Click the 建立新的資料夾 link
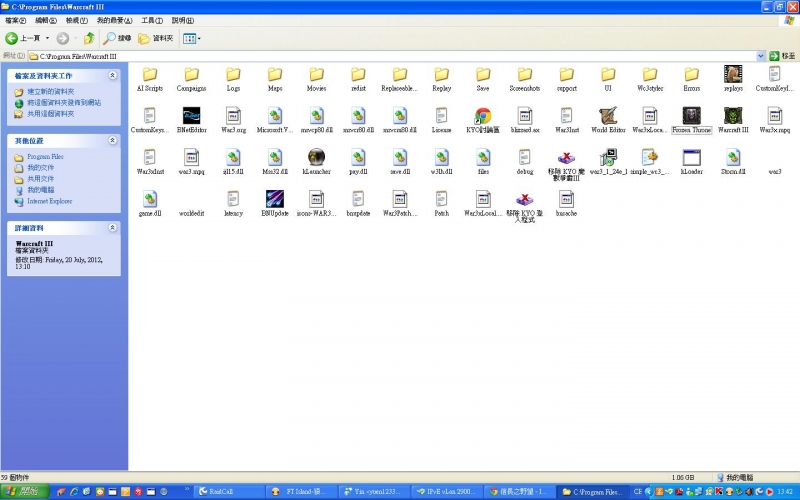 50,91
